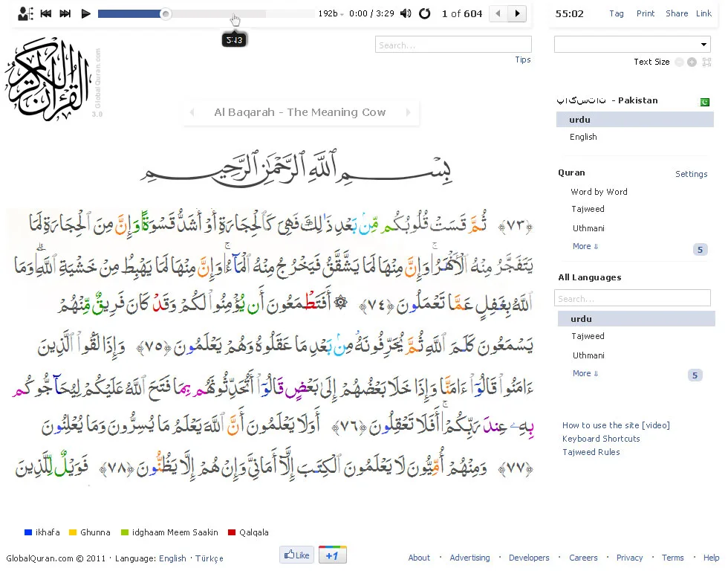Mute the audio with speaker icon
The height and width of the screenshot is (571, 728).
(x=406, y=13)
